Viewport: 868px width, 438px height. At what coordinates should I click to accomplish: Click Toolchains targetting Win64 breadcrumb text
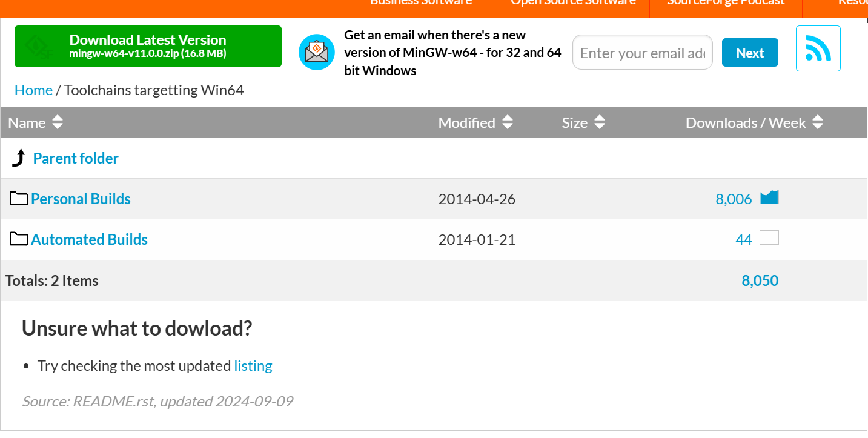tap(154, 90)
